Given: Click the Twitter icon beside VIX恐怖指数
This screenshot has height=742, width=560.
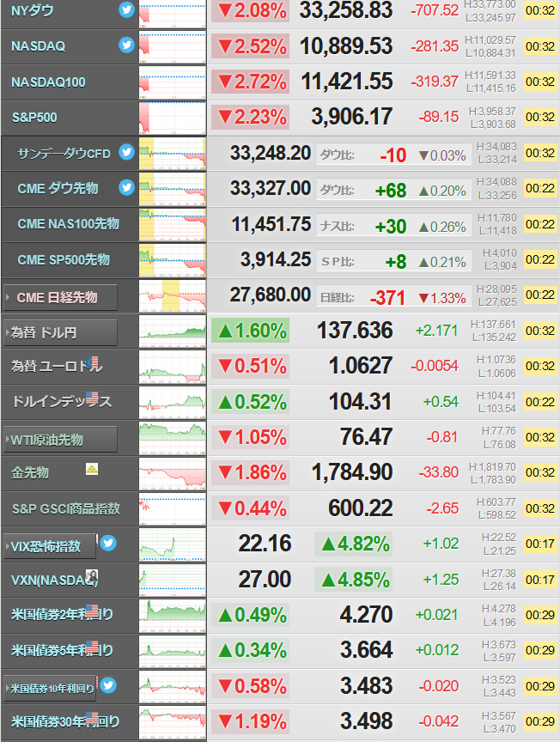Looking at the screenshot, I should [x=108, y=543].
